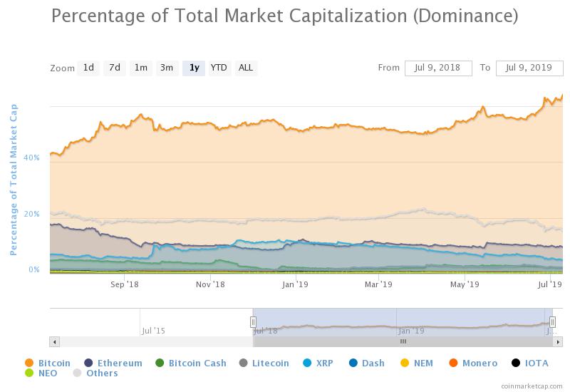The width and height of the screenshot is (570, 392).
Task: Click the IOTA black legend dot
Action: click(x=516, y=363)
